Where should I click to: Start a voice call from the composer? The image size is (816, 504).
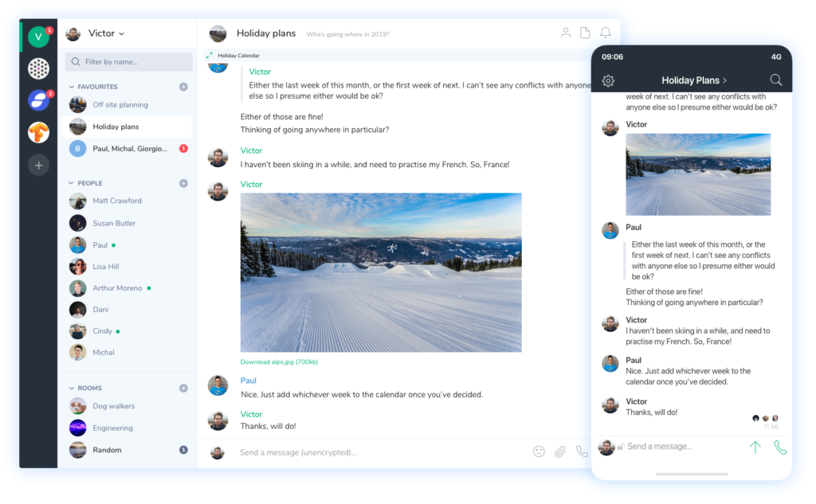coord(583,451)
